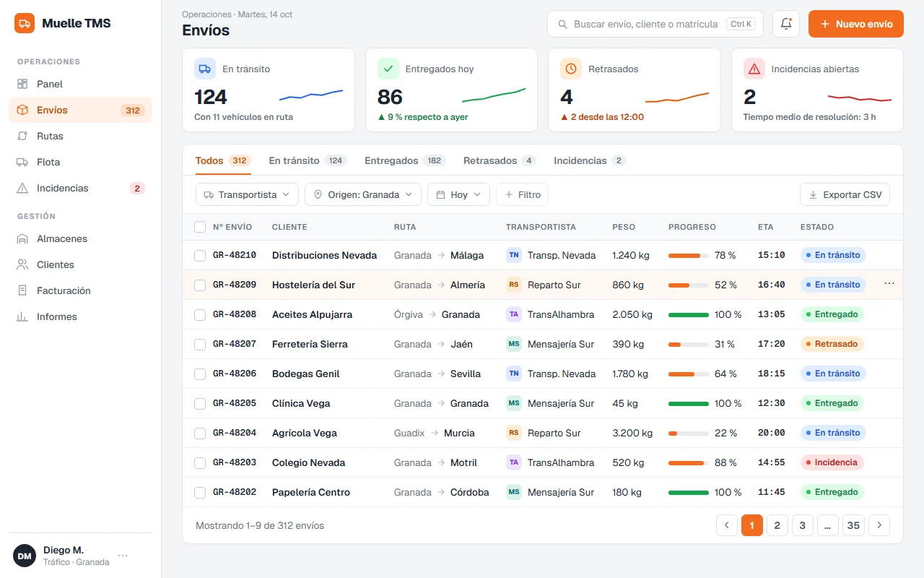Create a new shipment with Nuevo envío
924x578 pixels.
pos(856,24)
